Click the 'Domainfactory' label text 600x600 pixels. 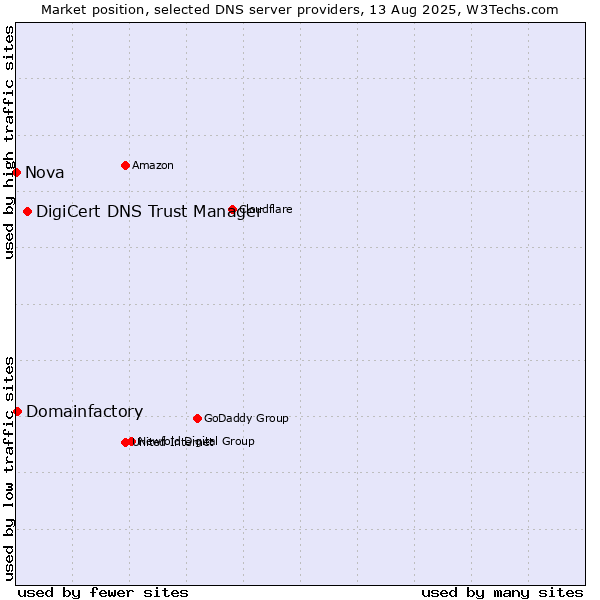pyautogui.click(x=85, y=411)
